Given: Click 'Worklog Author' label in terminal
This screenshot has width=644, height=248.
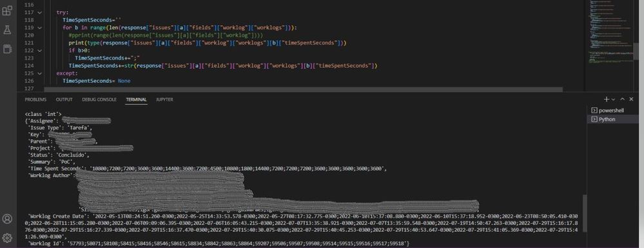Looking at the screenshot, I should [51, 176].
